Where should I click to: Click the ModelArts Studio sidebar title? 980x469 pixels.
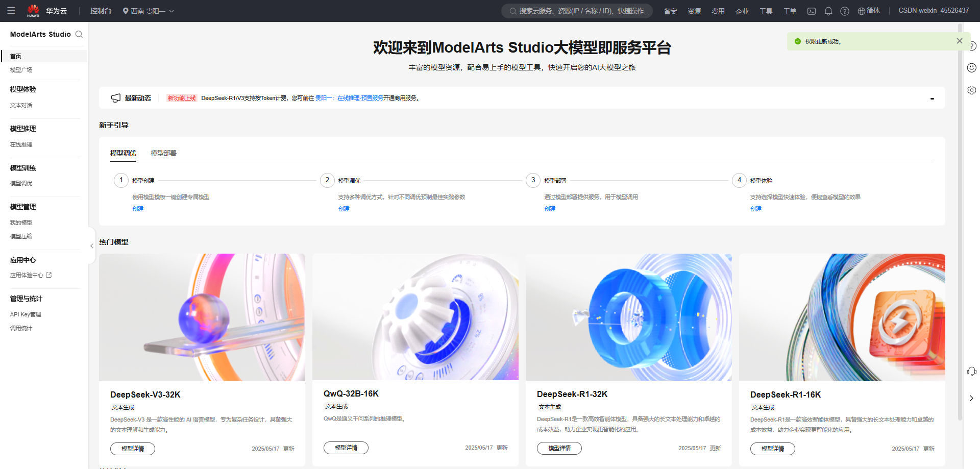pyautogui.click(x=40, y=34)
